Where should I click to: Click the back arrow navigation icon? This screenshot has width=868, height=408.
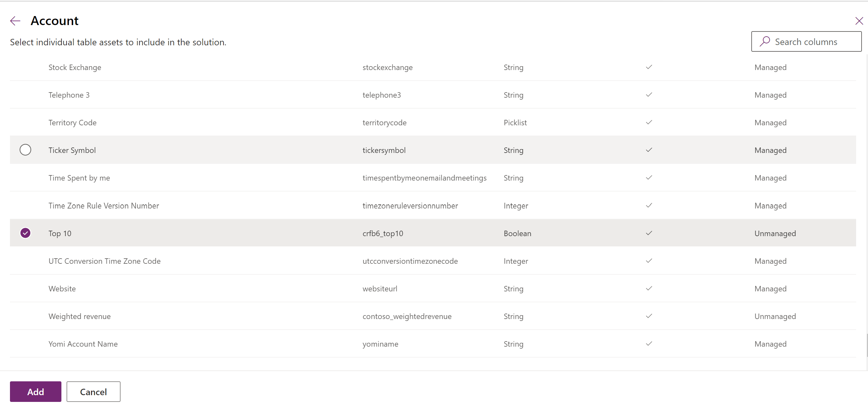coord(15,21)
